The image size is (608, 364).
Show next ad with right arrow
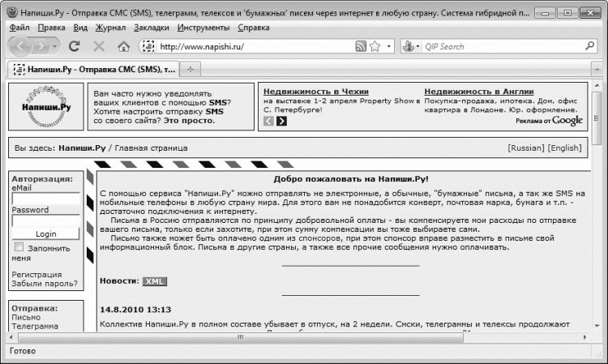point(281,121)
